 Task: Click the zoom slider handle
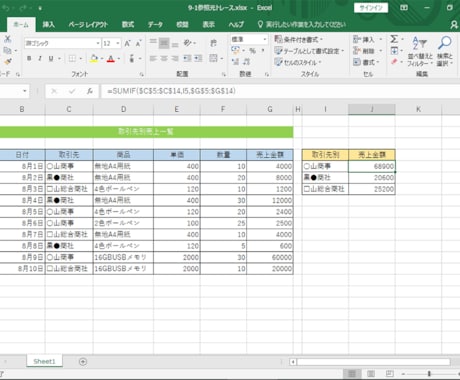(x=429, y=373)
